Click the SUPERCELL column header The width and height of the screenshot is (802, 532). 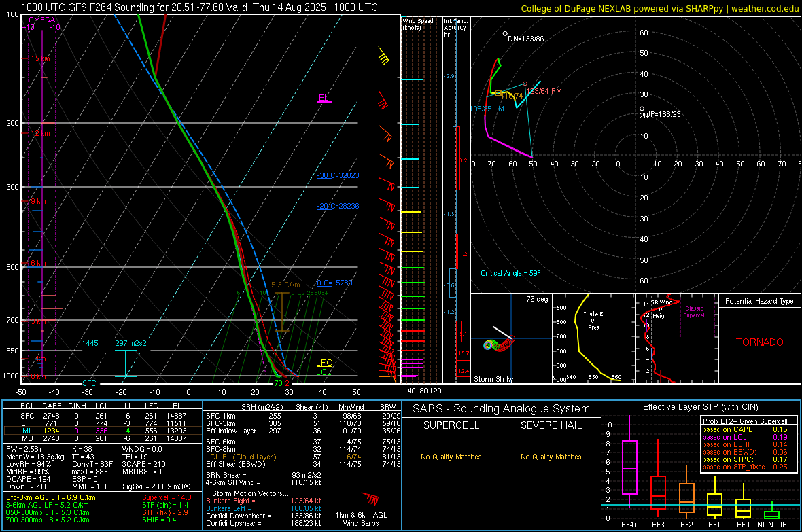point(451,425)
